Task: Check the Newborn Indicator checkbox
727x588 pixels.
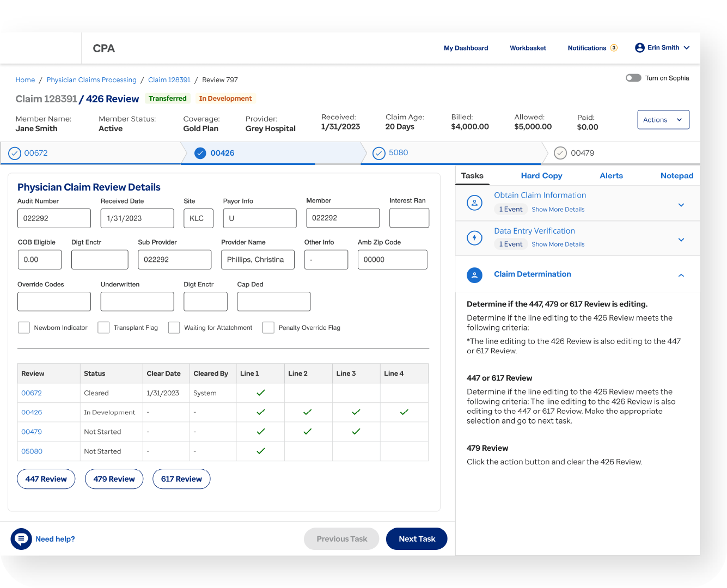Action: pyautogui.click(x=24, y=328)
